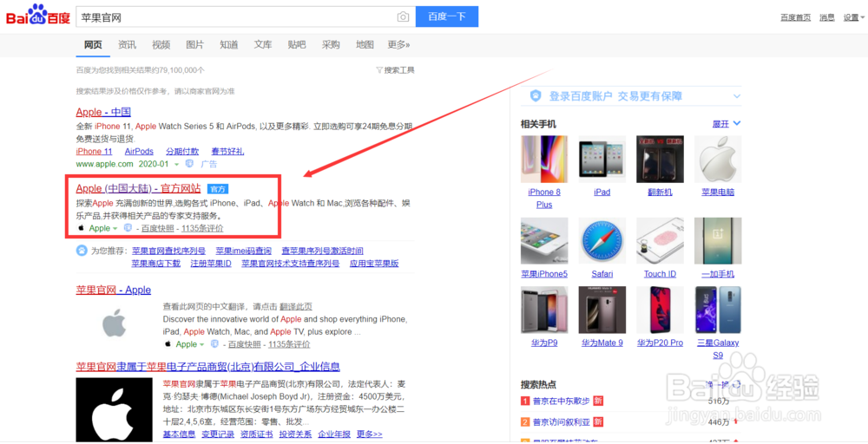
Task: Open the 苹果官网 - Apple result link
Action: [114, 291]
